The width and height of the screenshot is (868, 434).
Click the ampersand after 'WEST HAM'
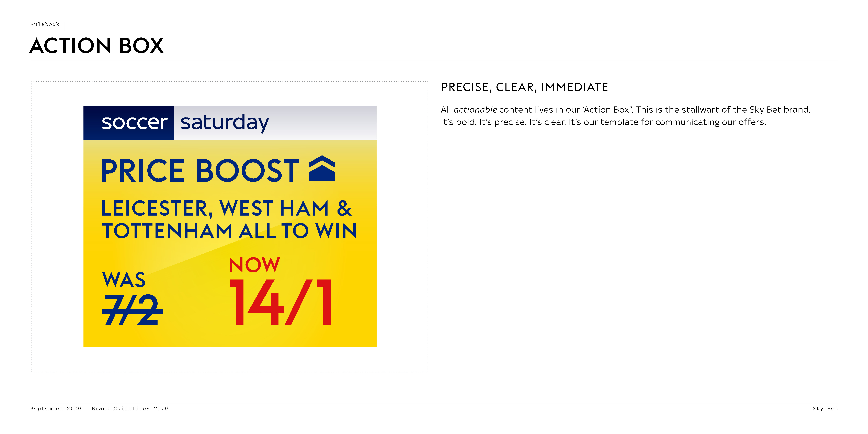click(x=344, y=209)
